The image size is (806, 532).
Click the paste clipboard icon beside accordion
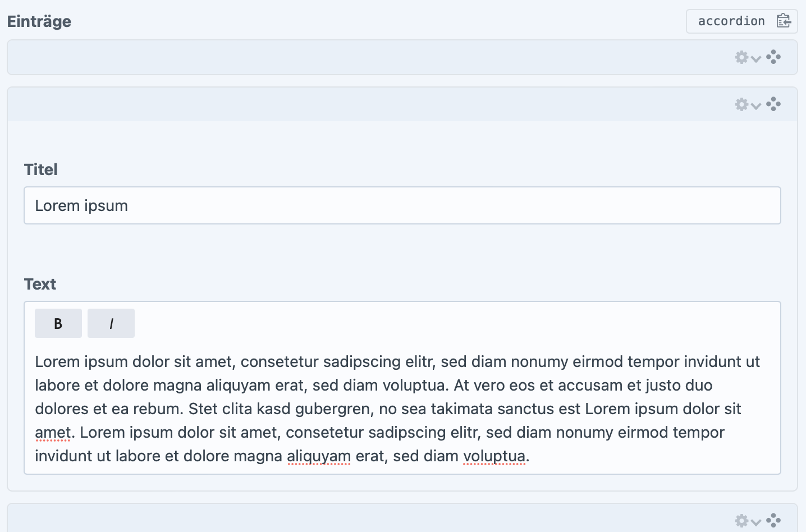[784, 21]
